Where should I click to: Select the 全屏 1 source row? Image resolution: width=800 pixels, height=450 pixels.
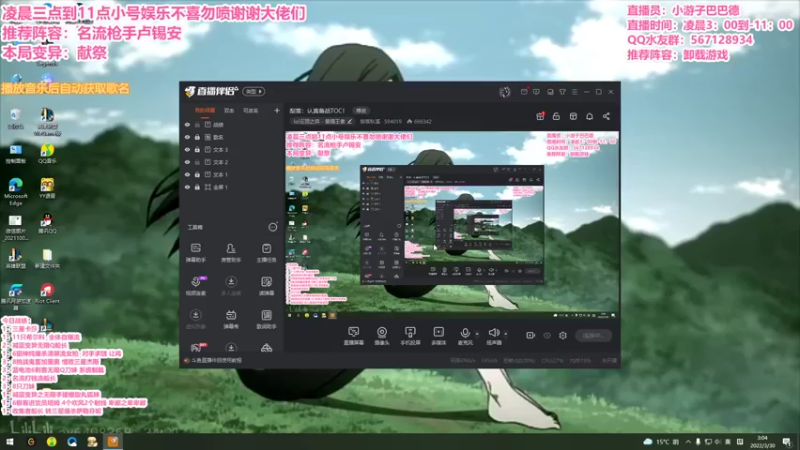[x=232, y=187]
